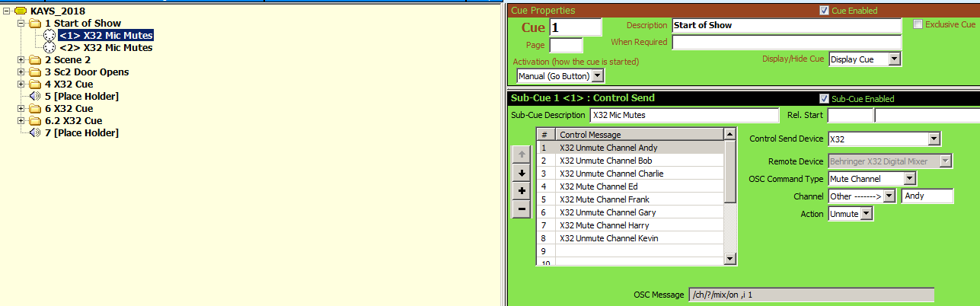This screenshot has width=980, height=306.
Task: Open the Action Unmute dropdown
Action: [866, 215]
